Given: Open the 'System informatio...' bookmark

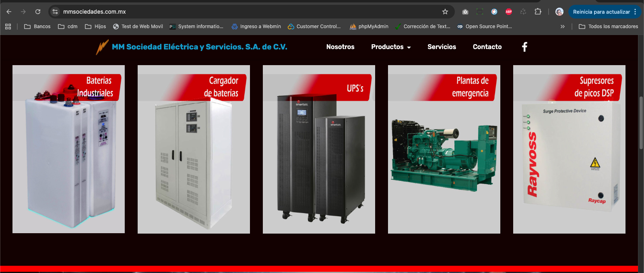Looking at the screenshot, I should 196,27.
